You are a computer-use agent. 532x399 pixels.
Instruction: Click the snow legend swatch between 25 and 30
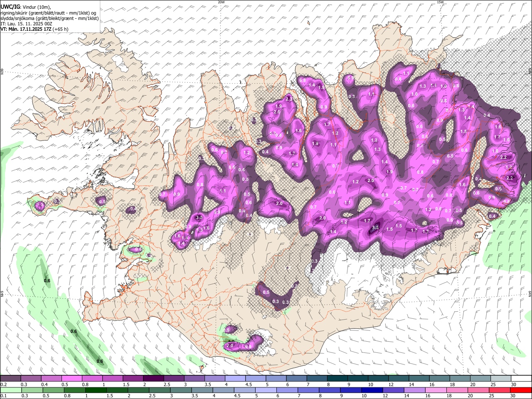500,378
